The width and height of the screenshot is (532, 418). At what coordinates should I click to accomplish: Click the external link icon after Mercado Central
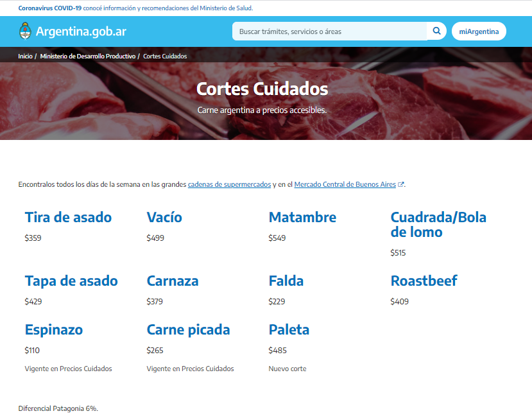(401, 184)
